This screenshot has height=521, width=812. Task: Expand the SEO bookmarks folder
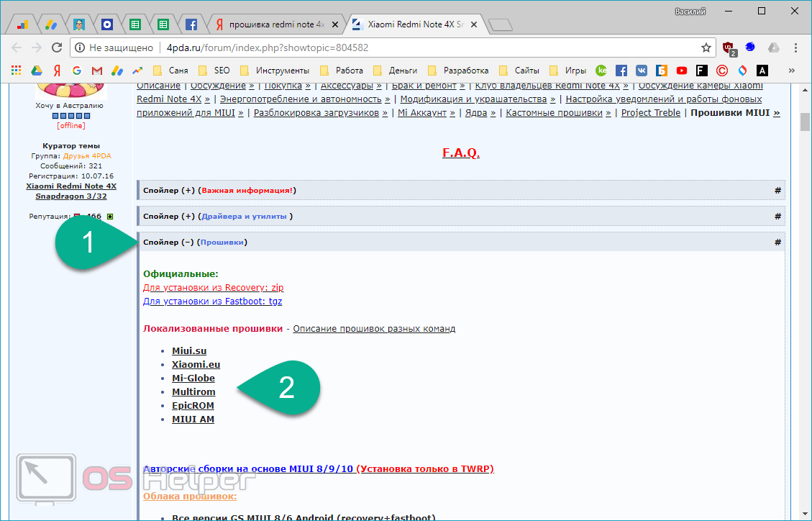tap(214, 71)
